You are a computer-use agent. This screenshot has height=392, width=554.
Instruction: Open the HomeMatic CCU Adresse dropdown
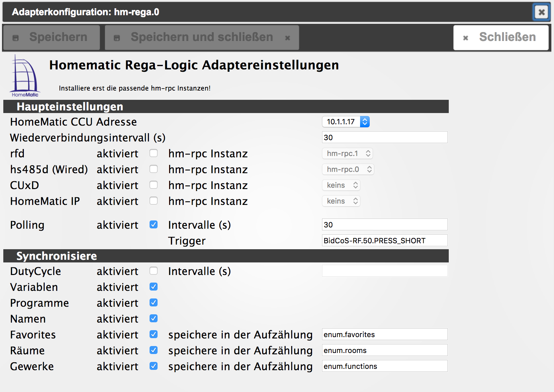[346, 122]
